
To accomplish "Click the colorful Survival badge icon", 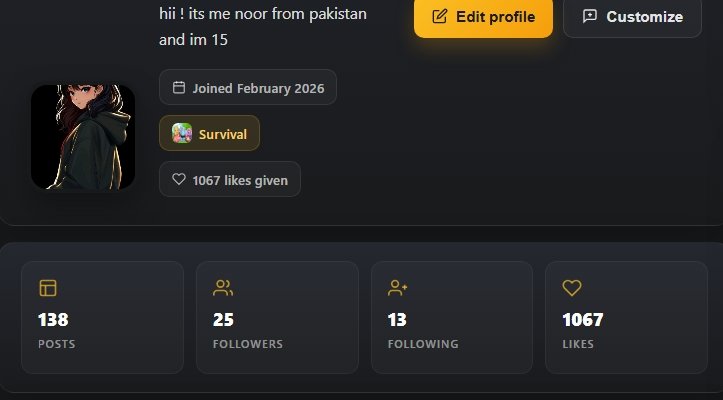I will pos(182,133).
